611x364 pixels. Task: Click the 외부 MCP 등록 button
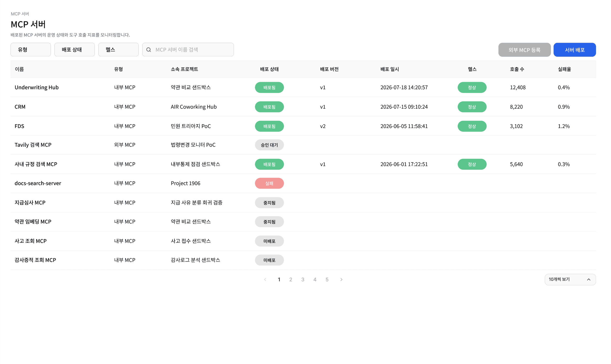pyautogui.click(x=524, y=50)
